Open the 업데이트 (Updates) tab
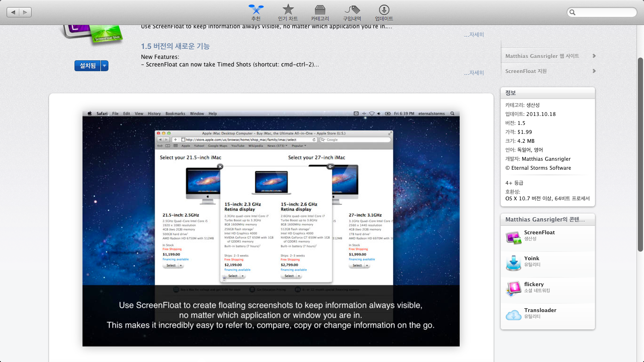 pyautogui.click(x=384, y=13)
